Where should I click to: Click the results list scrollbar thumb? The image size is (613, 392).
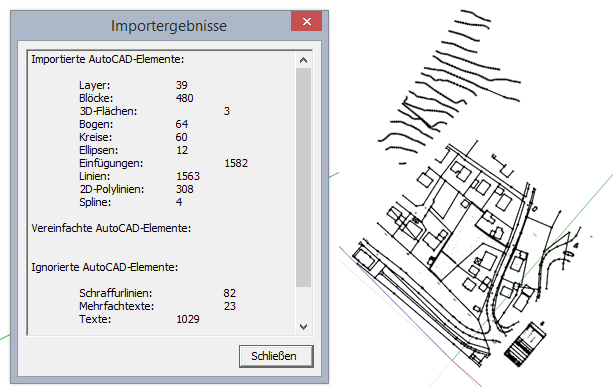coord(303,178)
